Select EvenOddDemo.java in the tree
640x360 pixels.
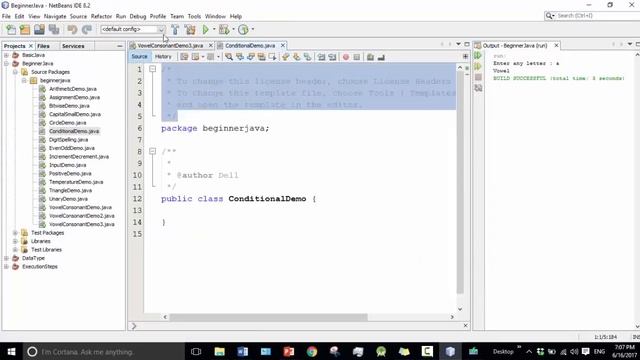(x=72, y=148)
